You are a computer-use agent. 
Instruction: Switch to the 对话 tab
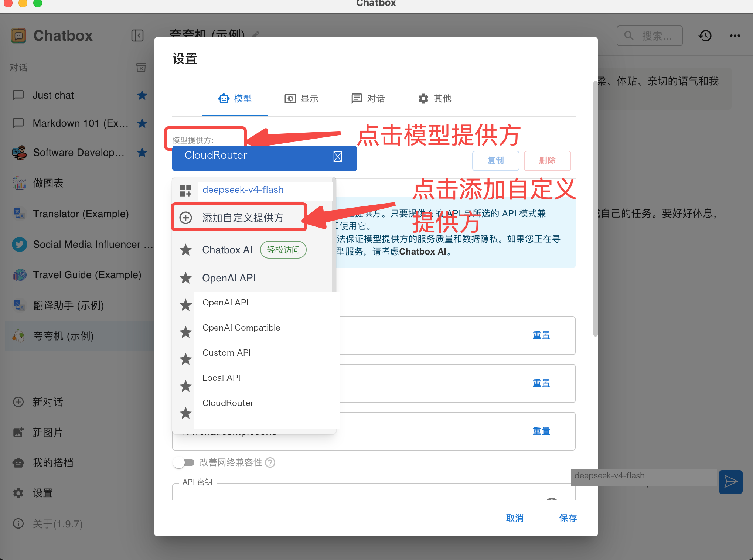tap(368, 99)
